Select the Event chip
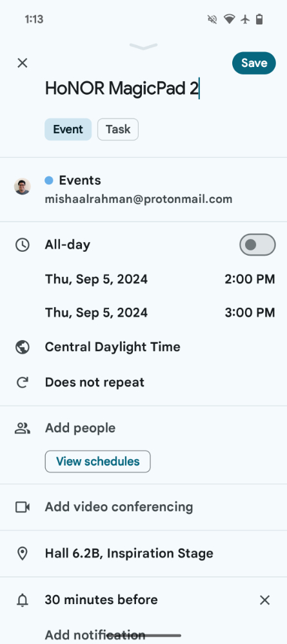Screen dimensions: 287x644 (68, 129)
